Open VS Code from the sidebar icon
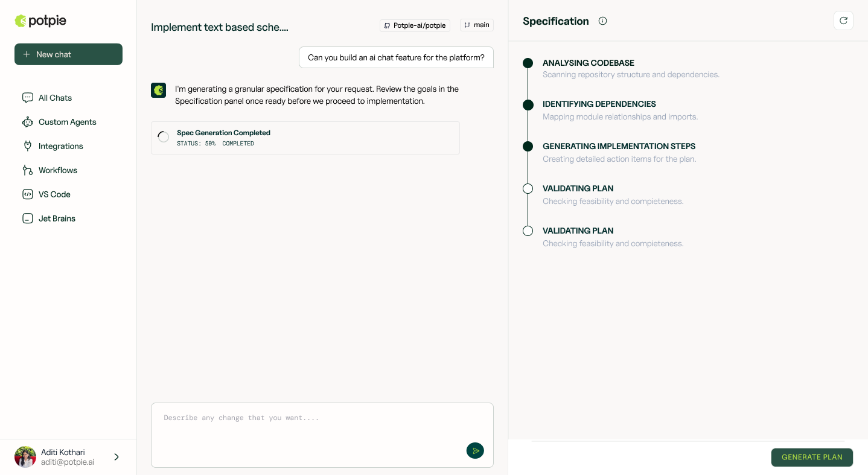 coord(28,194)
